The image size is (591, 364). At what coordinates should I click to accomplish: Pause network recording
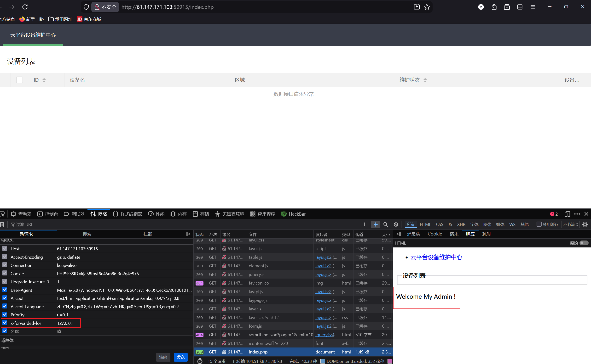coord(365,224)
